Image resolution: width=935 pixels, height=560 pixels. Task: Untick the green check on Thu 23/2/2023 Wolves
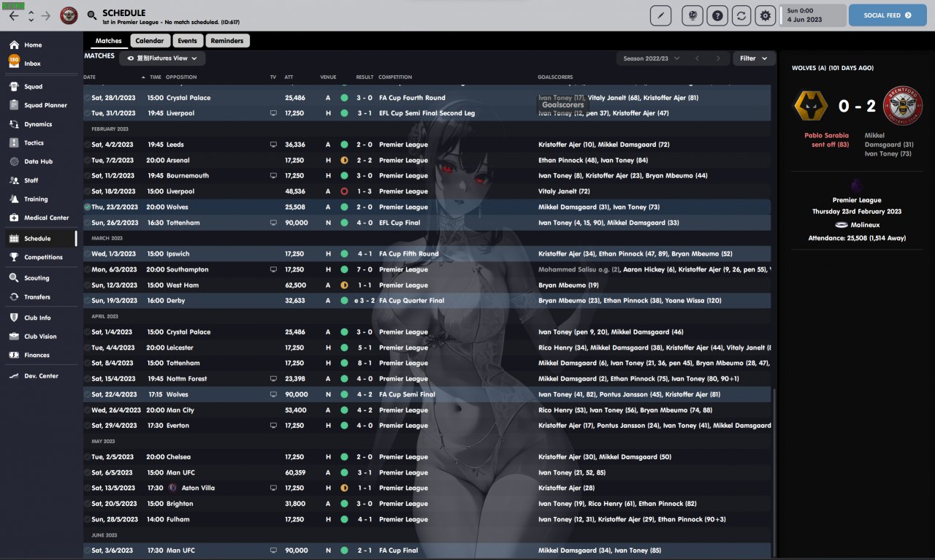87,207
